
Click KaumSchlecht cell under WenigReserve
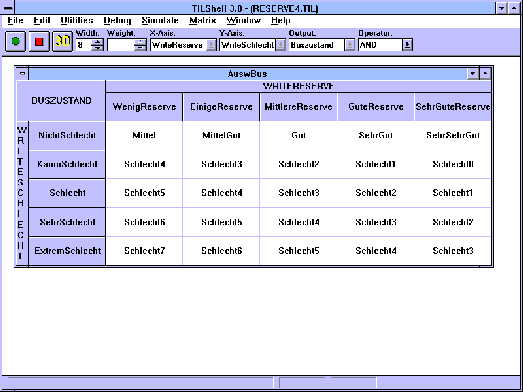(x=144, y=164)
